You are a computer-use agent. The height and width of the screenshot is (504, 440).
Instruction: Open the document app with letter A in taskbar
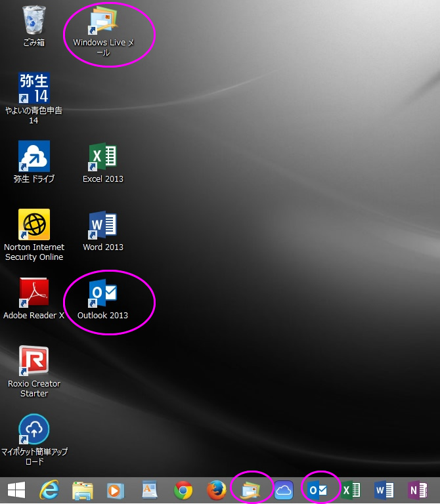[150, 490]
